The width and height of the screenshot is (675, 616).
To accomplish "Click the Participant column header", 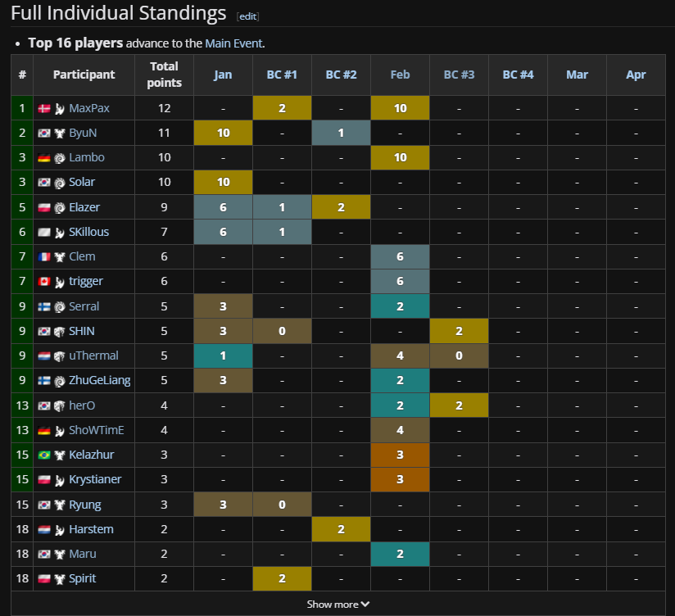I will (84, 75).
